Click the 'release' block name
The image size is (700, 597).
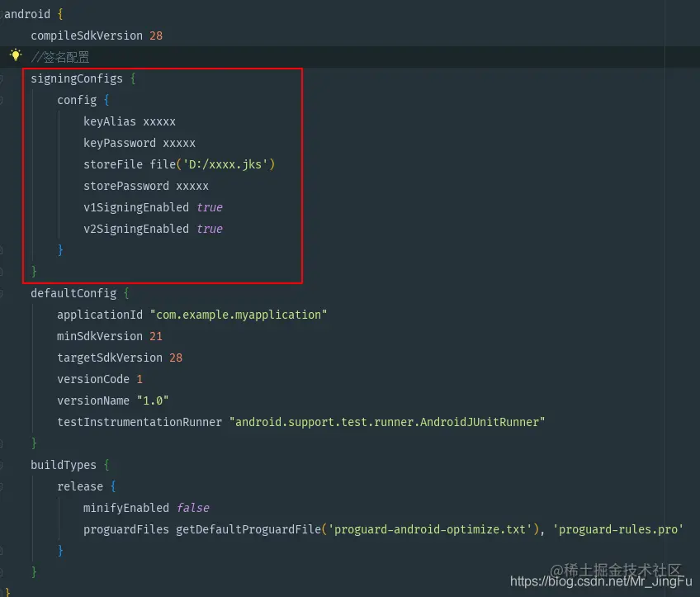pyautogui.click(x=80, y=486)
